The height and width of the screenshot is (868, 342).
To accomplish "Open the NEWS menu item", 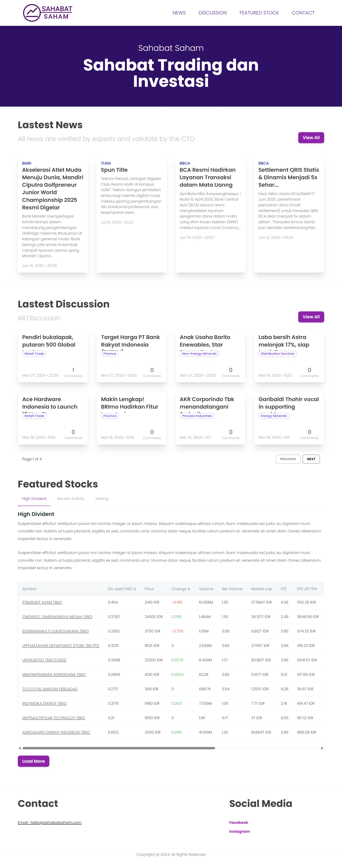I will click(179, 13).
